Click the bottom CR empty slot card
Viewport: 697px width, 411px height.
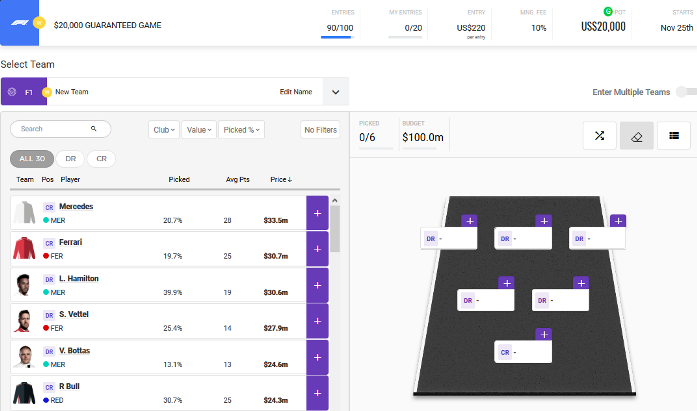point(523,352)
